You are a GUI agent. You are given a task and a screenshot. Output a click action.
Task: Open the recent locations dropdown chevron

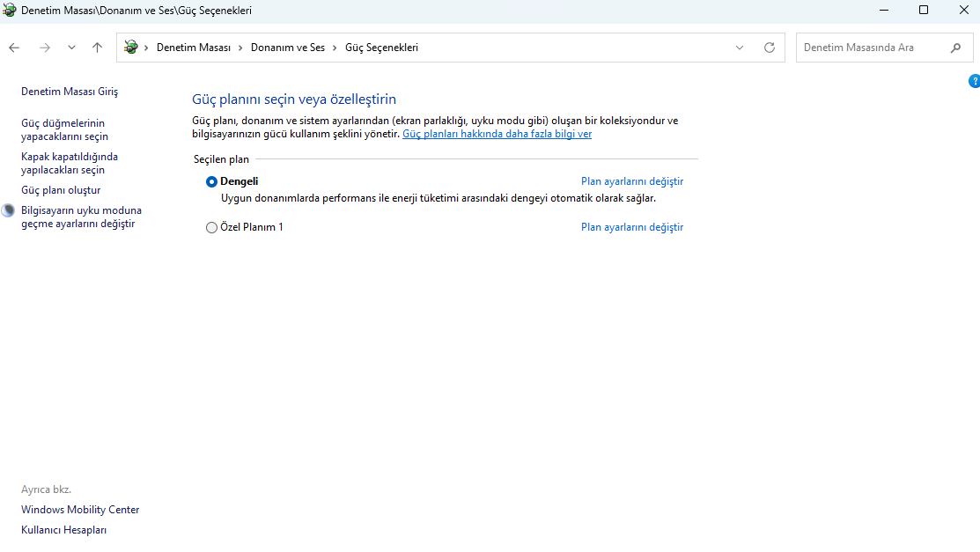point(71,48)
